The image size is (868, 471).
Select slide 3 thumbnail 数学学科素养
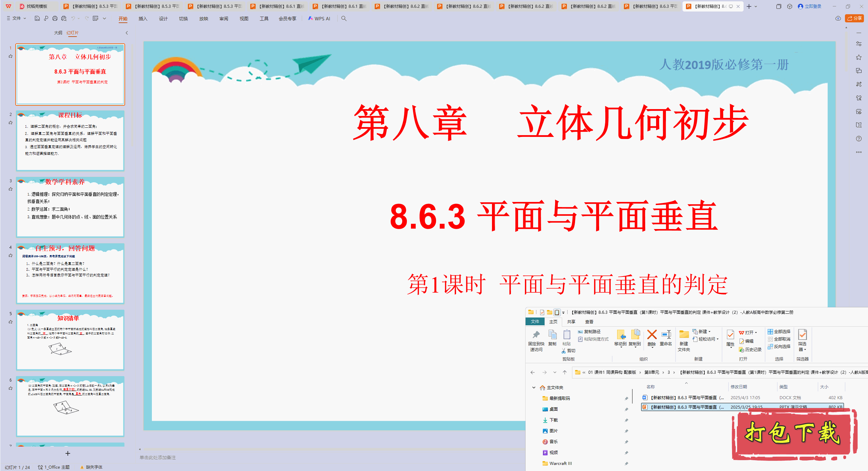(70, 207)
